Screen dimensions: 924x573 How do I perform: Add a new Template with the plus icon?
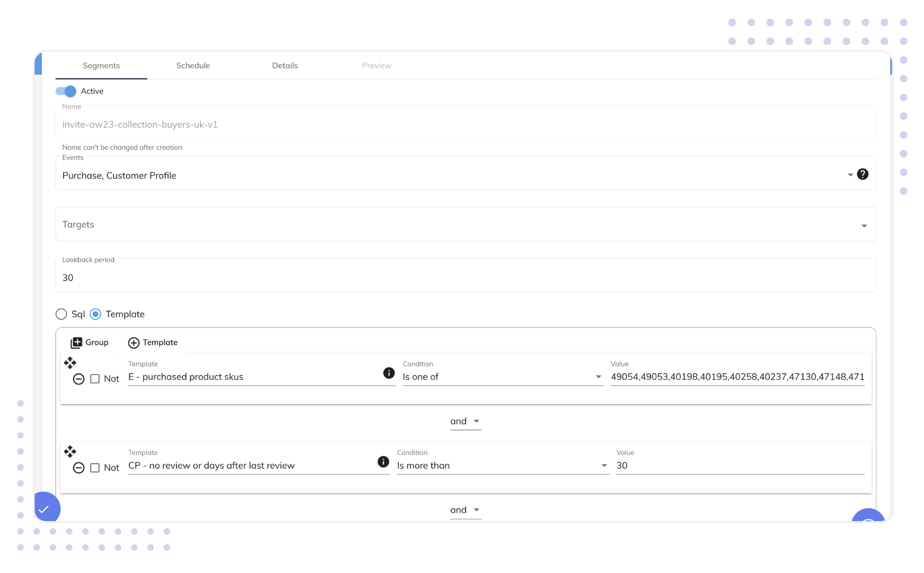click(x=153, y=342)
